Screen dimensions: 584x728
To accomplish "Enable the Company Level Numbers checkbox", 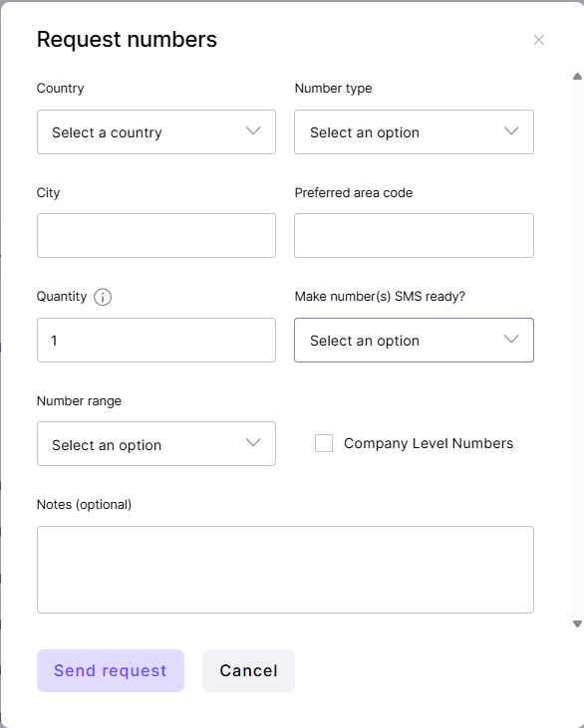I will (324, 443).
